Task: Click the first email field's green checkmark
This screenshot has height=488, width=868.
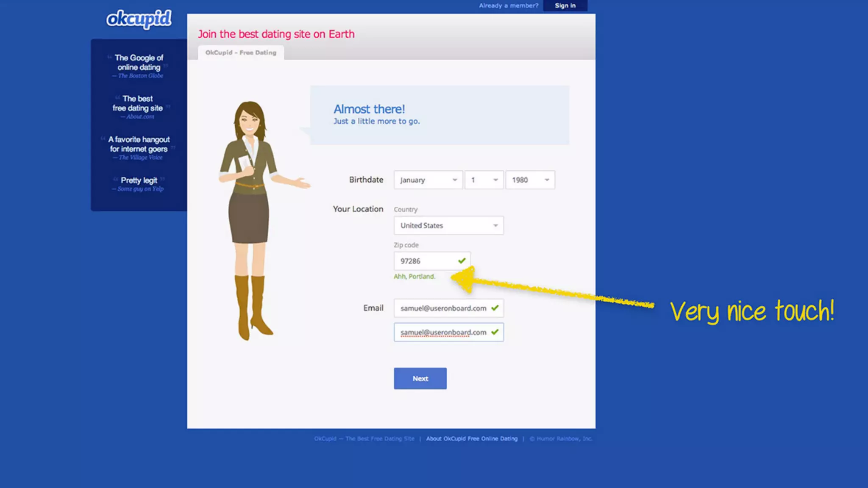Action: tap(495, 308)
